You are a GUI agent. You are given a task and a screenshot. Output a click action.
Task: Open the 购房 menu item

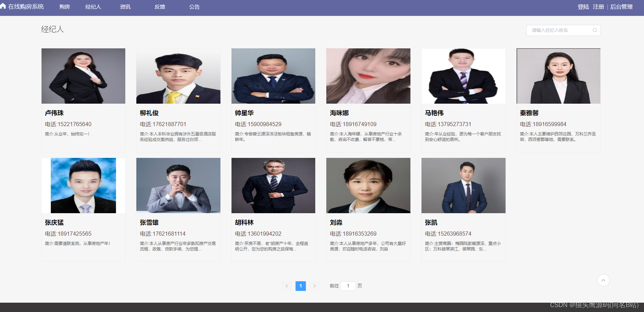65,7
